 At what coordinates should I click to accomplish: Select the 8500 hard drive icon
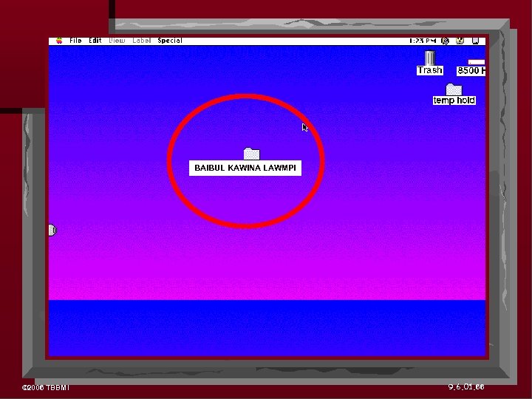(477, 62)
